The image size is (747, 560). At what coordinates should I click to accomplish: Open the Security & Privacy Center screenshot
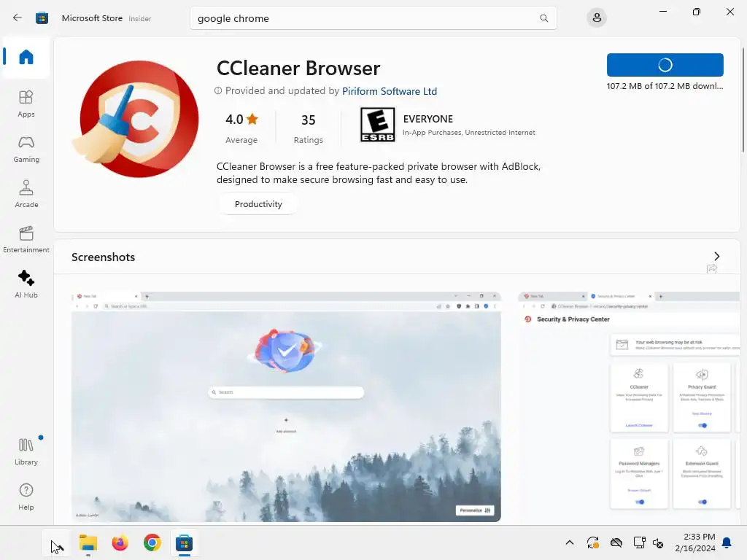click(629, 407)
